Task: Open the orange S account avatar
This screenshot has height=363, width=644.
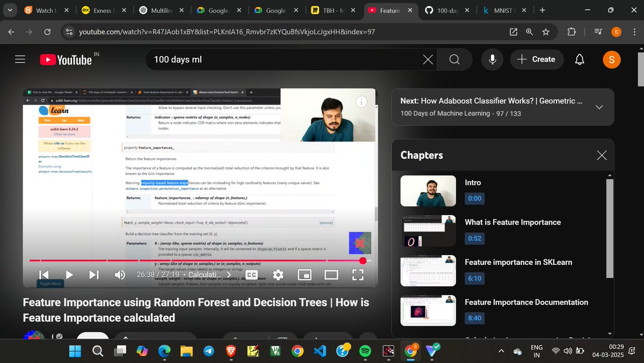Action: click(612, 60)
